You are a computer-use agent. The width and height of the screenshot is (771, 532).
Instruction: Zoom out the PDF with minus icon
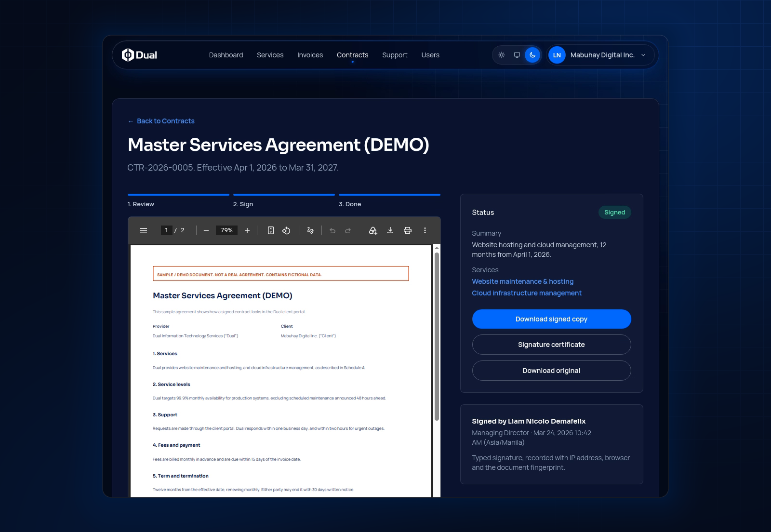(x=206, y=230)
